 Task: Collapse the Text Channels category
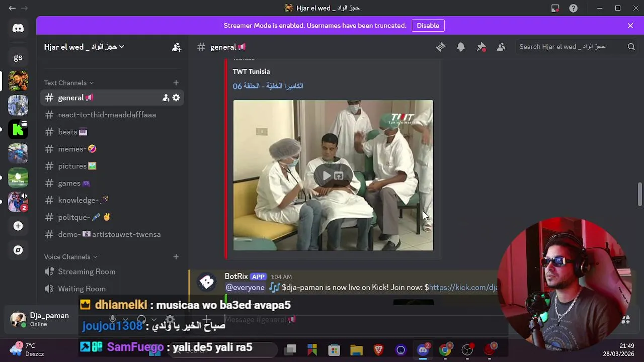pyautogui.click(x=68, y=83)
